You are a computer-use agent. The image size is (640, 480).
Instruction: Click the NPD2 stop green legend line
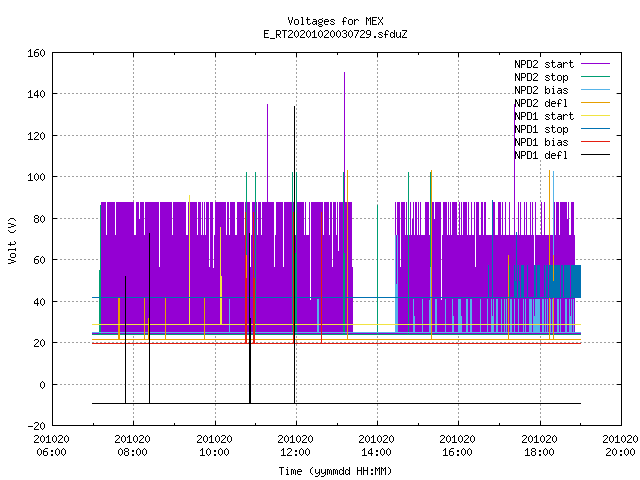595,77
